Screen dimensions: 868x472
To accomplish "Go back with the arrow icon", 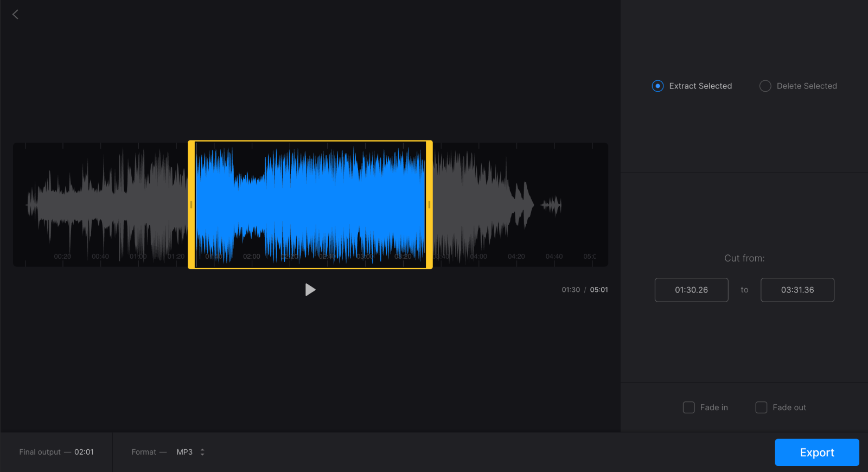I will 15,15.
